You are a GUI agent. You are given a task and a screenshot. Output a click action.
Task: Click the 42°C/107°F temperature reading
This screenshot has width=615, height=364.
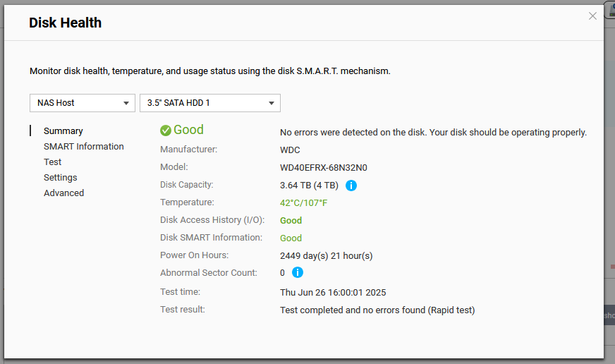(303, 202)
